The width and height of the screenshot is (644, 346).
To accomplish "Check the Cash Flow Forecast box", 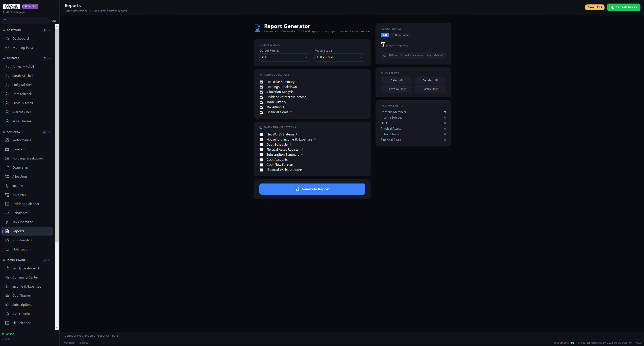I will [261, 165].
